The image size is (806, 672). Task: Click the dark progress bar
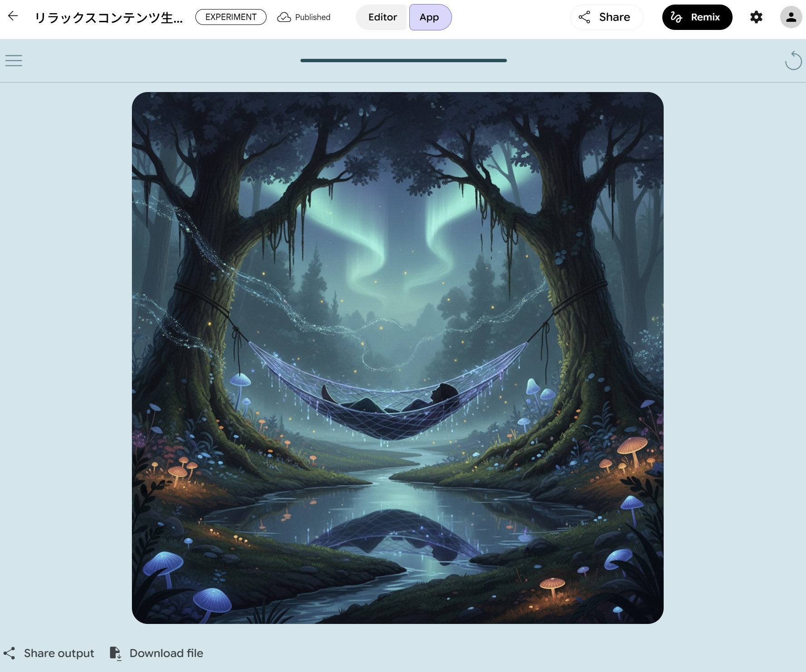click(x=403, y=60)
